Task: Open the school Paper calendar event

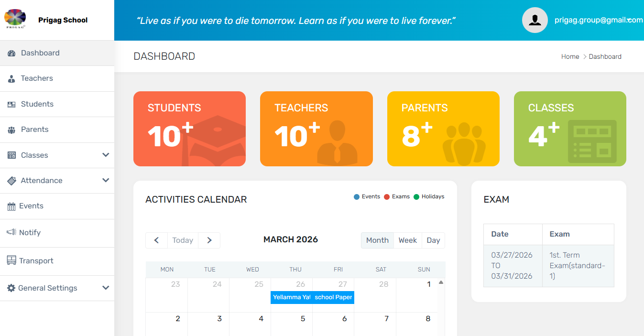Action: [x=333, y=297]
